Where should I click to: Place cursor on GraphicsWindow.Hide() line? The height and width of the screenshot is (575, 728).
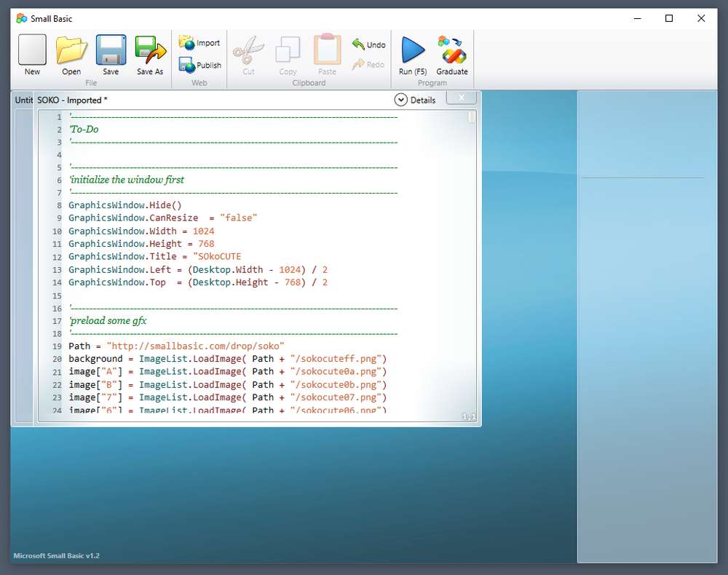click(x=125, y=205)
